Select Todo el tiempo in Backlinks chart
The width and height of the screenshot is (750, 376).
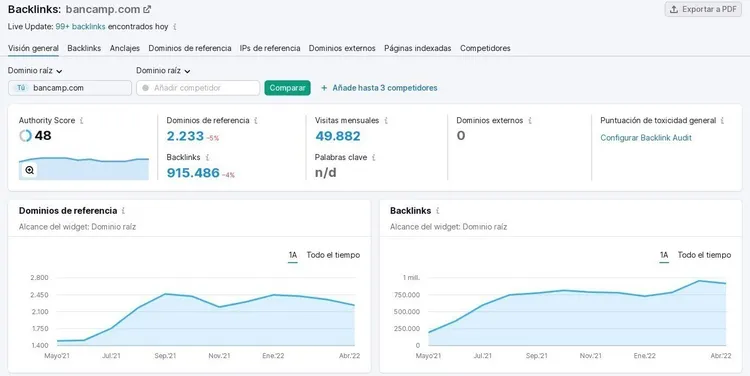pyautogui.click(x=705, y=255)
